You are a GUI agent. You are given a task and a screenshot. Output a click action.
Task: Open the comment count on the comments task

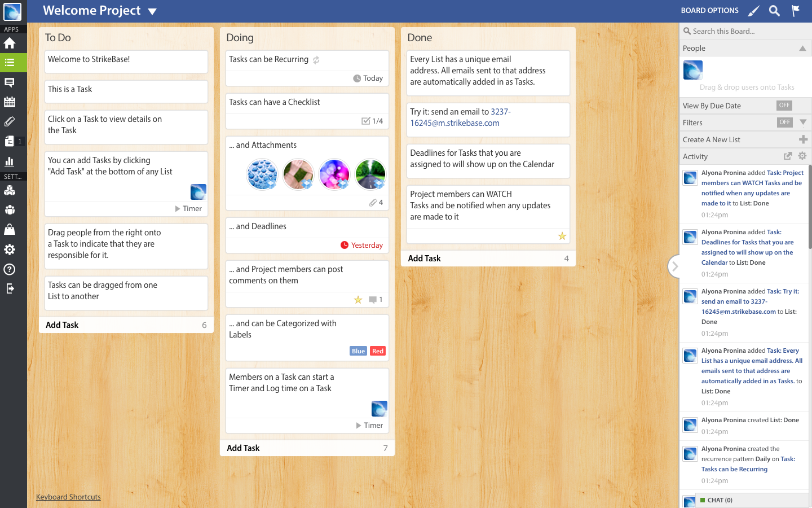[x=376, y=300]
